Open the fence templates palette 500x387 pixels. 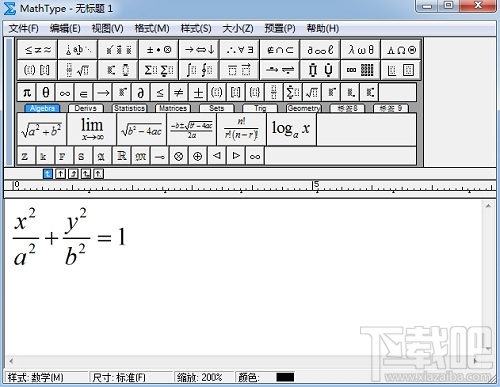37,70
